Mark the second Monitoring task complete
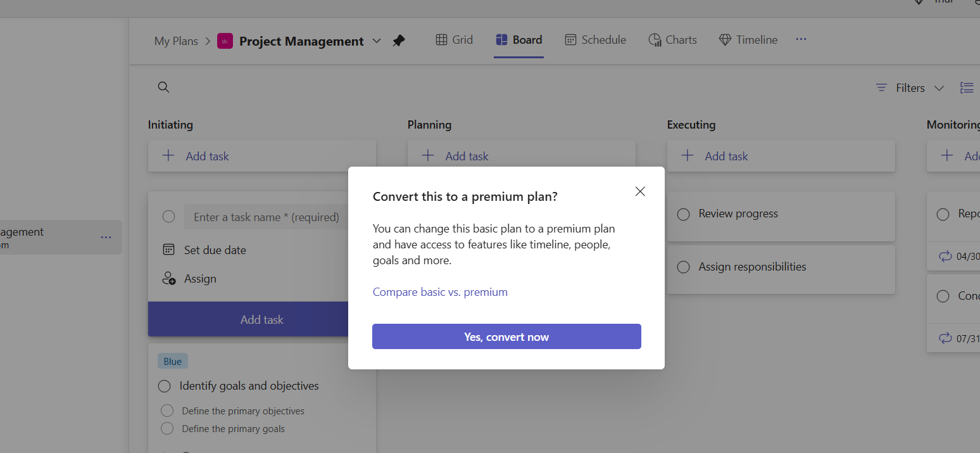980x453 pixels. [x=943, y=296]
